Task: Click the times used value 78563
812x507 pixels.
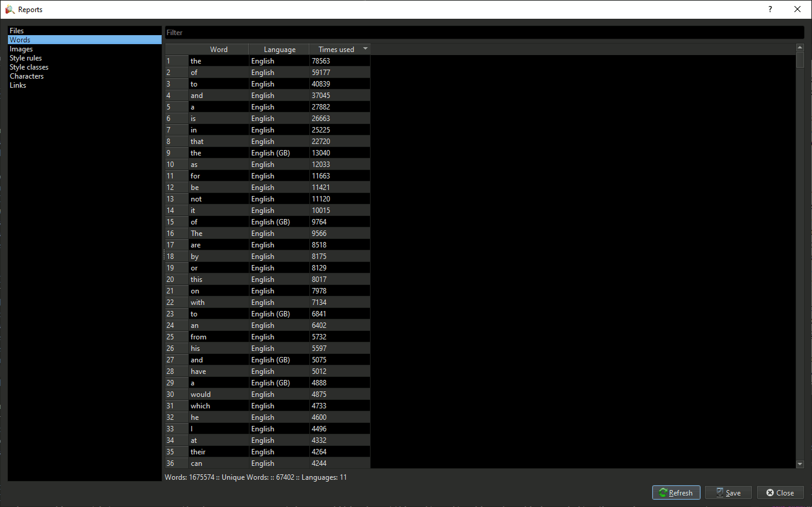Action: click(340, 61)
